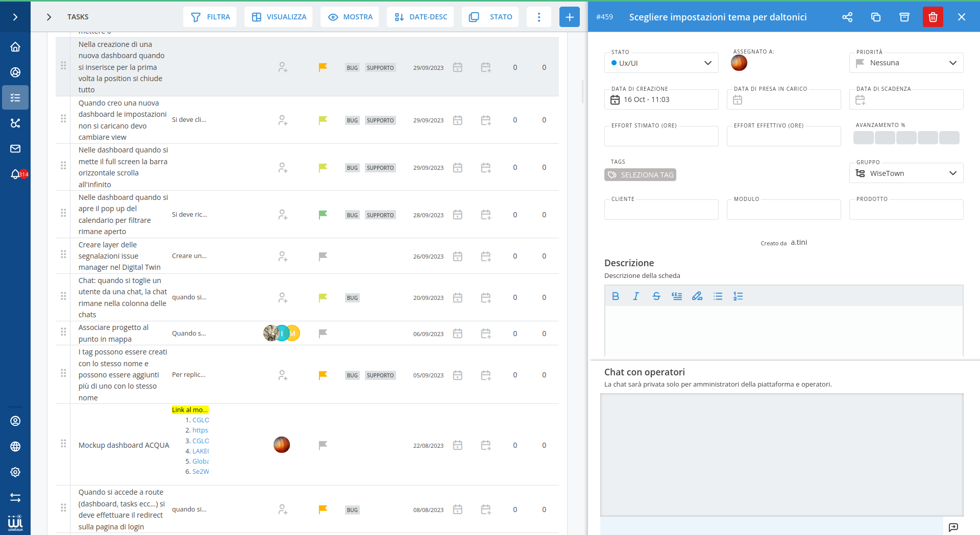Click the archive box icon in header
This screenshot has width=980, height=535.
(x=904, y=17)
